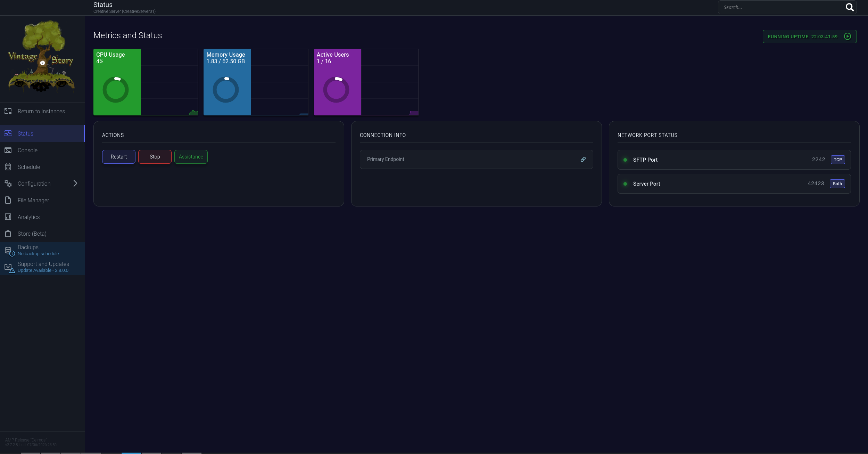Click Update Available - 2.8.0.0 notice
868x454 pixels.
coord(43,270)
